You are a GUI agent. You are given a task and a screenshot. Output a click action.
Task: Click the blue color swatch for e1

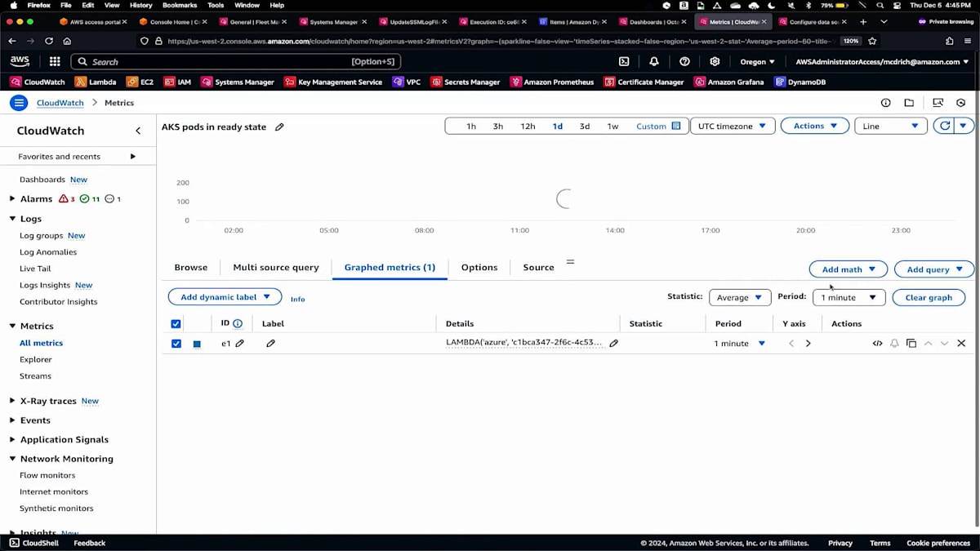(197, 344)
